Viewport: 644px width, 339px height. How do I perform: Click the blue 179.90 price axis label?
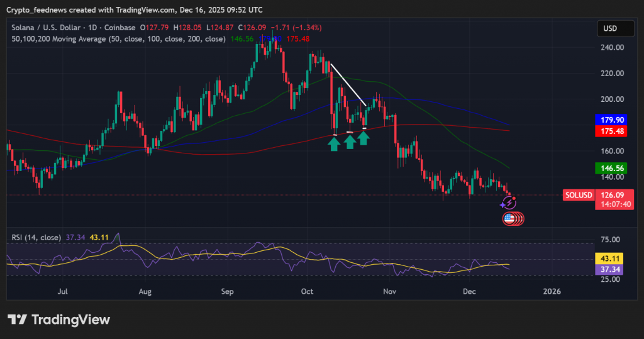tap(612, 119)
